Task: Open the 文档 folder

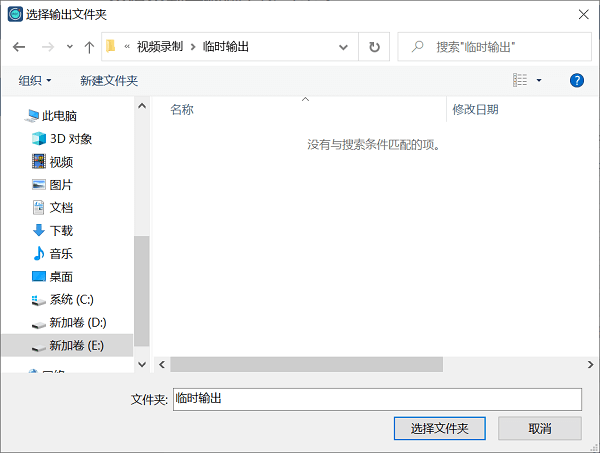Action: [x=61, y=208]
